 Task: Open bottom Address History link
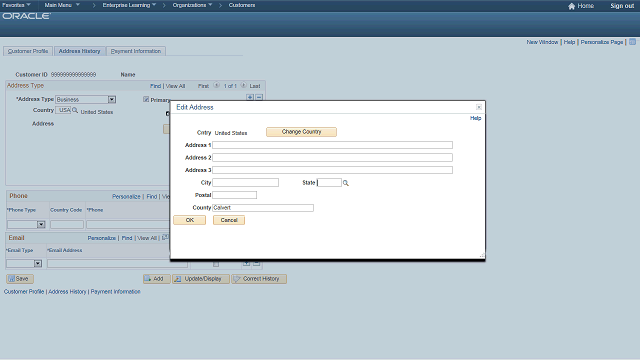67,292
